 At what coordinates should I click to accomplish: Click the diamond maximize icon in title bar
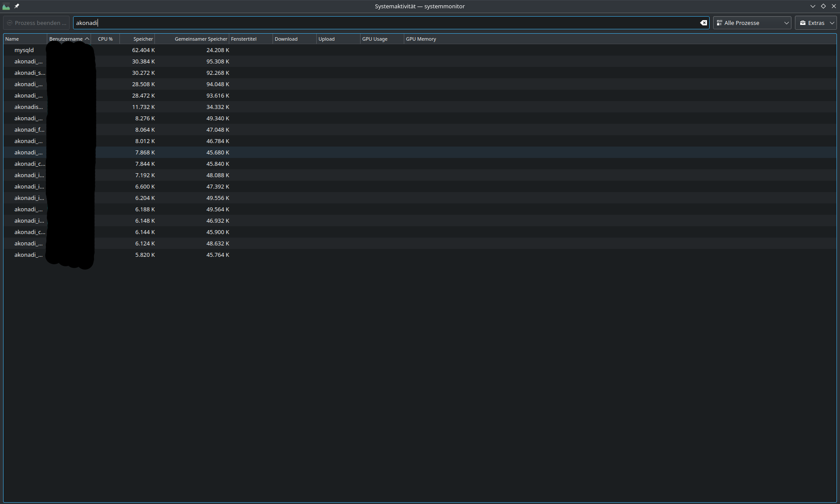pos(823,6)
